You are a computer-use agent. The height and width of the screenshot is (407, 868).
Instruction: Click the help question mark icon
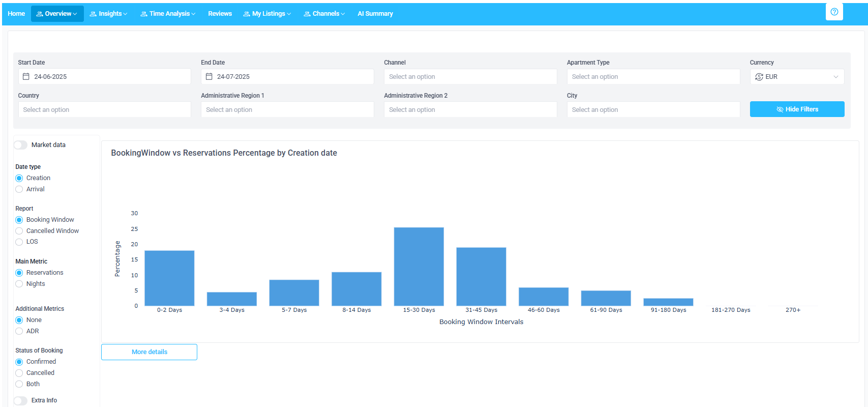834,12
